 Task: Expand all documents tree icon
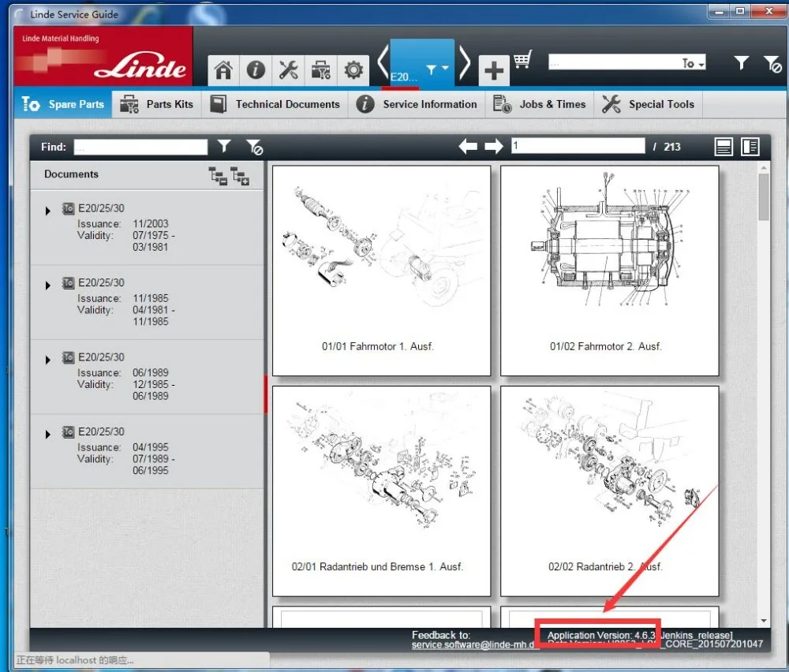pyautogui.click(x=240, y=176)
